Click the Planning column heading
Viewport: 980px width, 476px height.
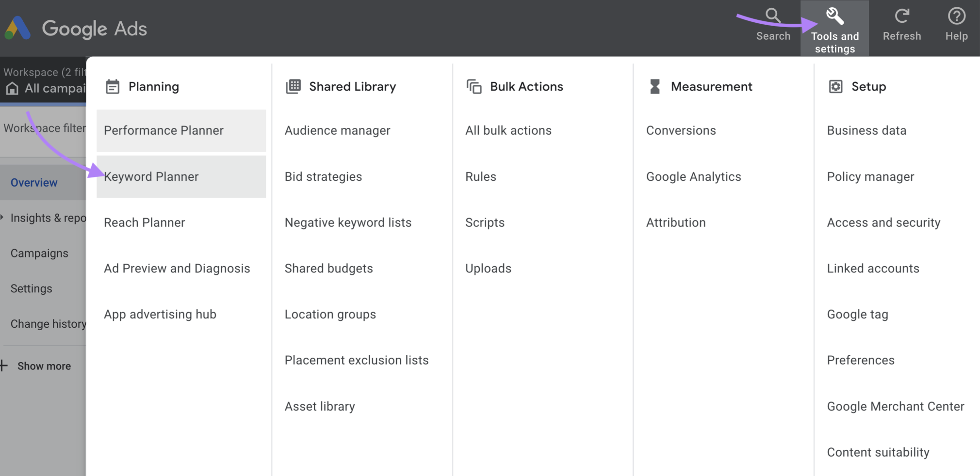pos(154,87)
